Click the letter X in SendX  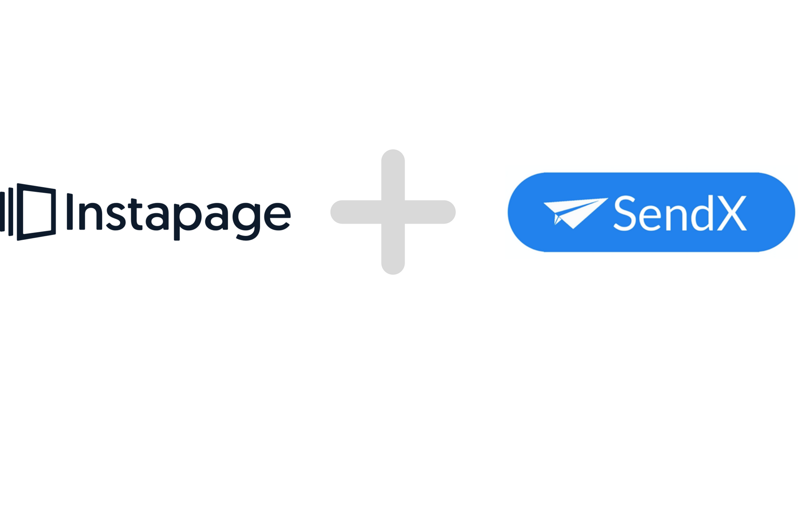[732, 214]
